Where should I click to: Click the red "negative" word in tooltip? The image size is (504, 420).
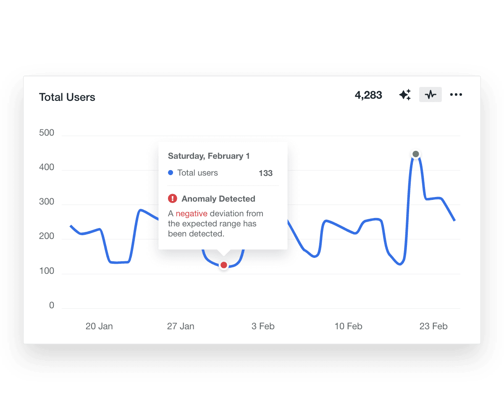[x=192, y=213]
